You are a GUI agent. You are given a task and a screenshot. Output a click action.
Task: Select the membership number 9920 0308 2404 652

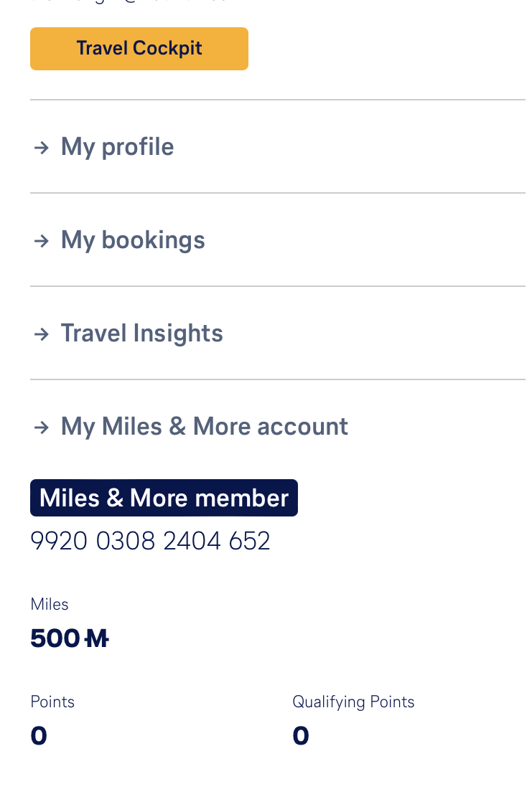coord(150,541)
